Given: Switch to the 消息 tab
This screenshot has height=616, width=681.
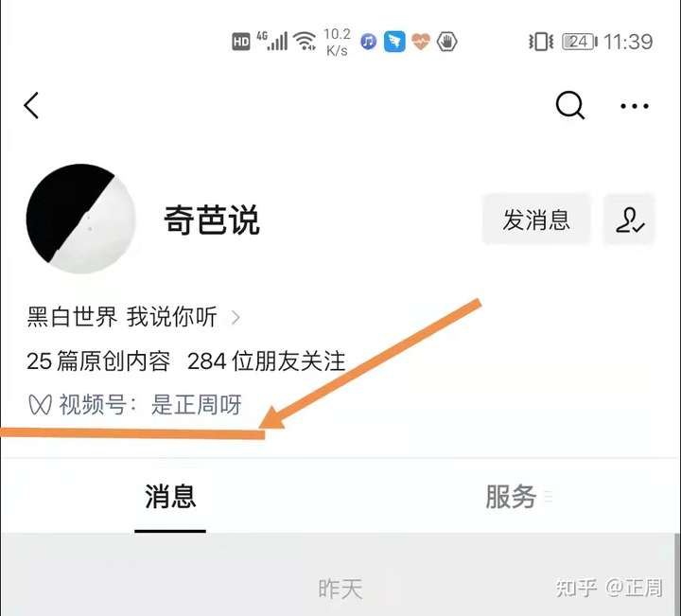Looking at the screenshot, I should pyautogui.click(x=170, y=497).
